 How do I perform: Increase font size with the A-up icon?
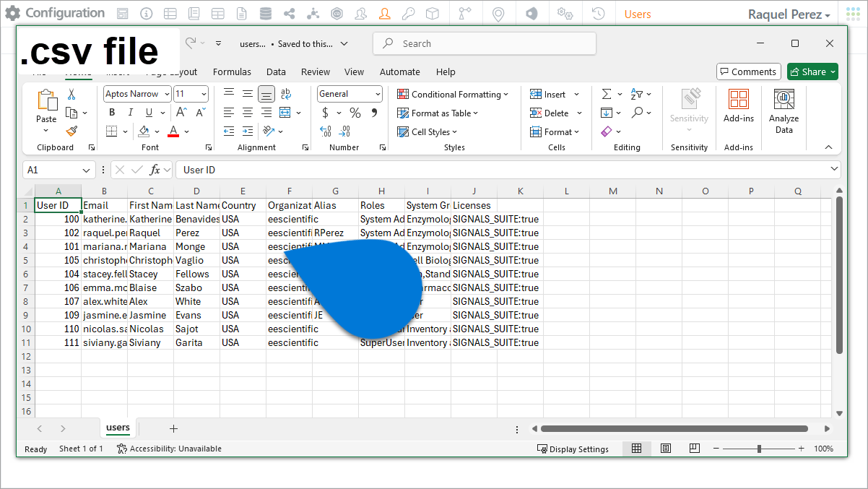point(182,113)
